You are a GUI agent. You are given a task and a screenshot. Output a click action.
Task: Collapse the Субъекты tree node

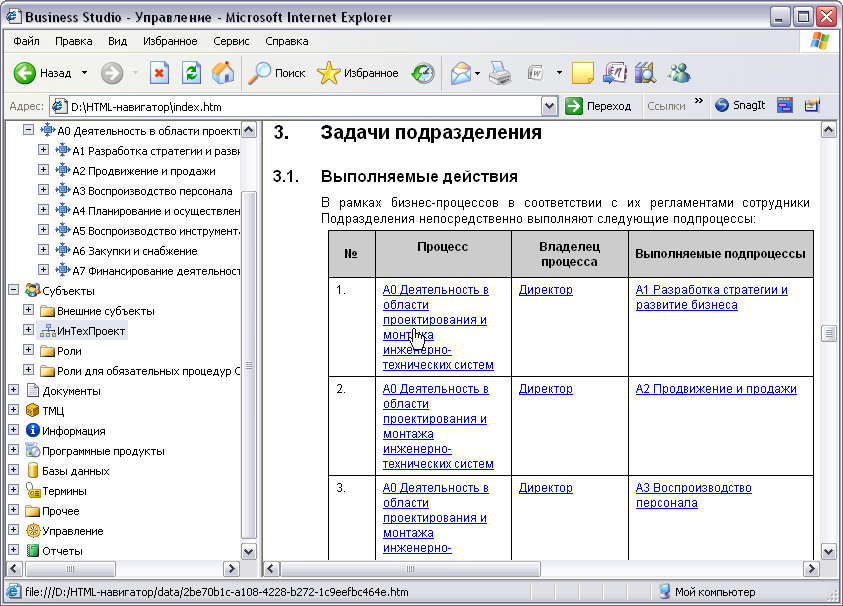pyautogui.click(x=13, y=290)
